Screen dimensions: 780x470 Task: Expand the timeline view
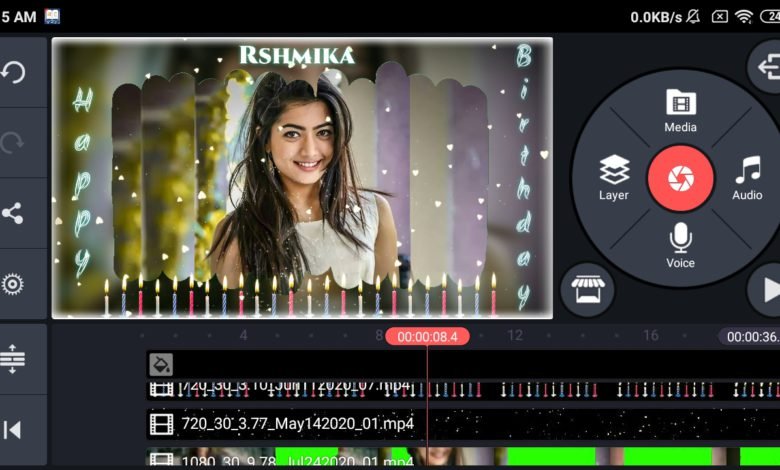click(x=14, y=359)
